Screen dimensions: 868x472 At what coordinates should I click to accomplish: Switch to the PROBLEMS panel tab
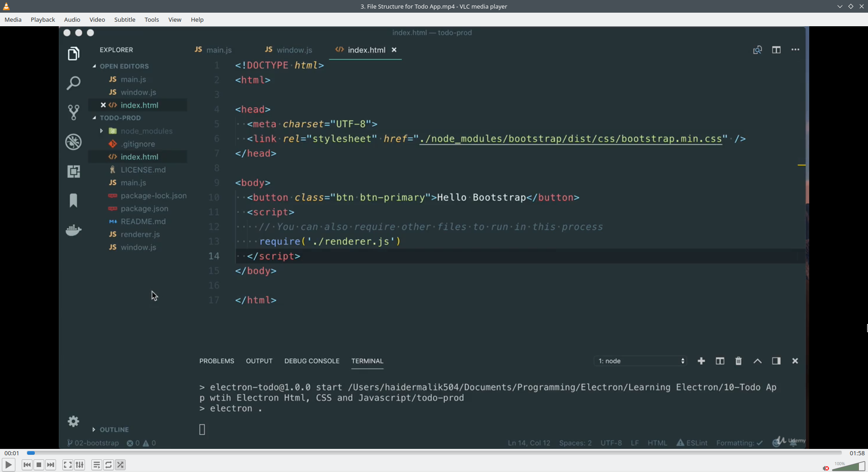pos(217,361)
